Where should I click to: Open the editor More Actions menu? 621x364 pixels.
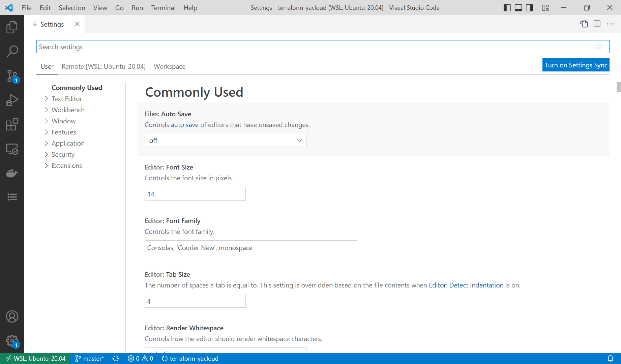pyautogui.click(x=610, y=24)
